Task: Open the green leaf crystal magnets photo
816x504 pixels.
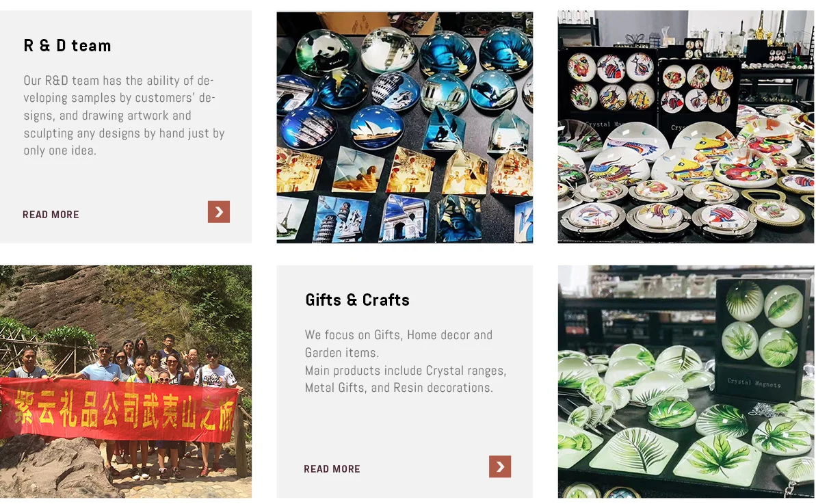Action: [x=686, y=382]
